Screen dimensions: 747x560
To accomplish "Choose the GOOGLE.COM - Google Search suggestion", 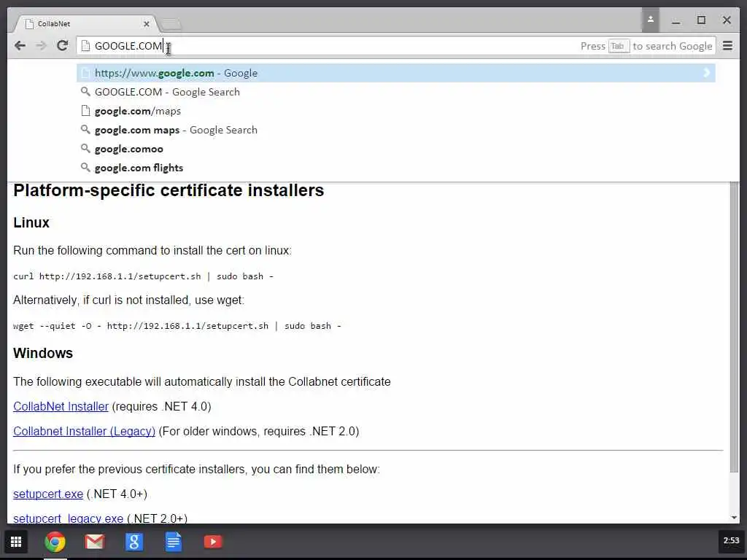I will point(396,92).
